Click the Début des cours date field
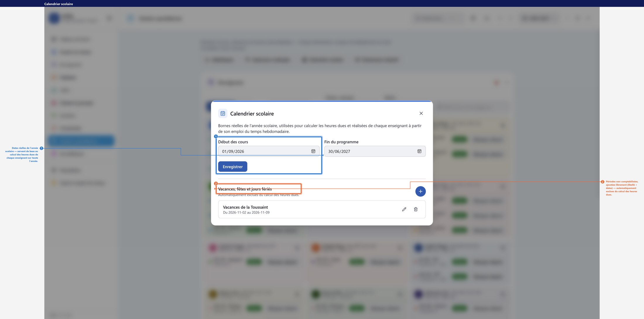644x319 pixels. (x=269, y=151)
